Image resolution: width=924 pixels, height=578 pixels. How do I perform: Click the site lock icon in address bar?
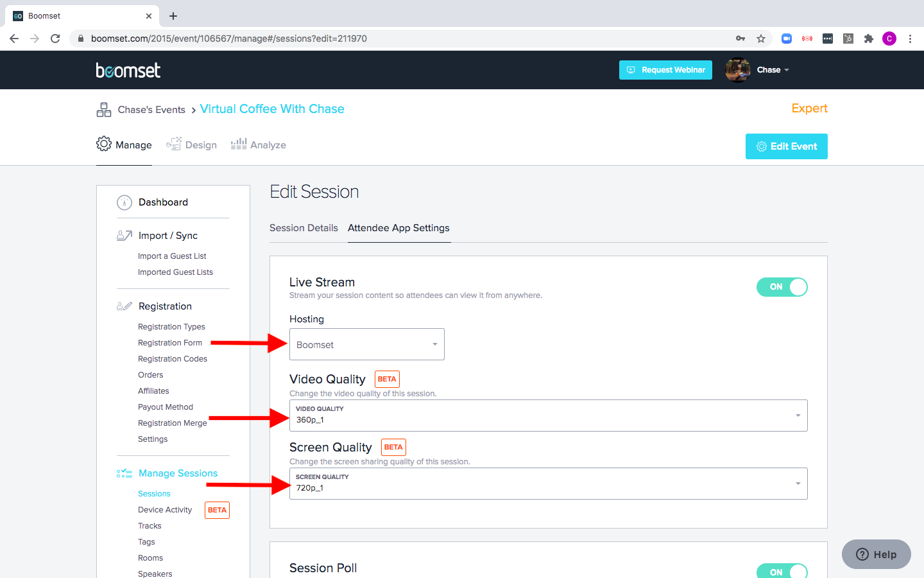[81, 39]
